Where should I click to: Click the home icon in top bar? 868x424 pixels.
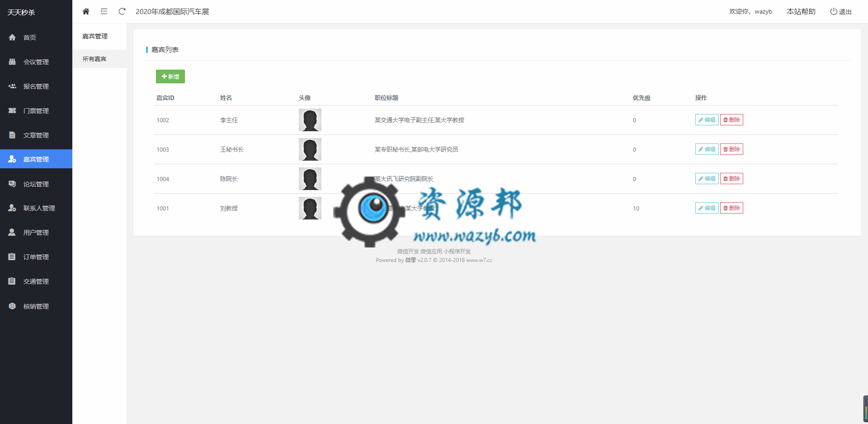[86, 11]
